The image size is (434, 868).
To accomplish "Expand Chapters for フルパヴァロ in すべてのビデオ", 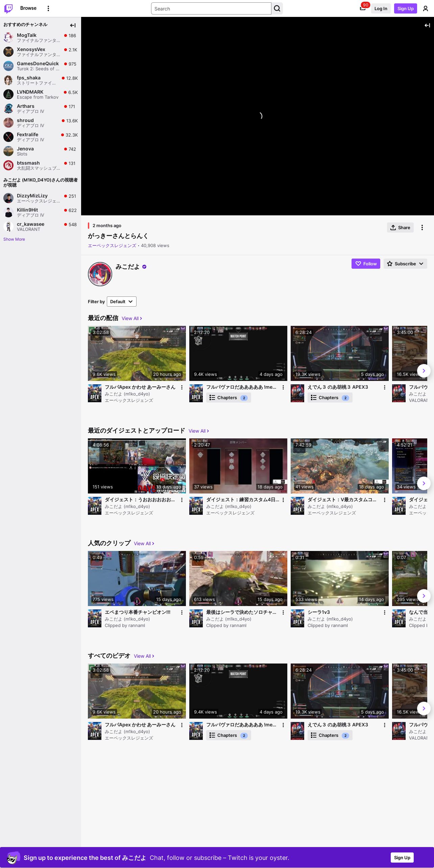I will click(x=228, y=736).
